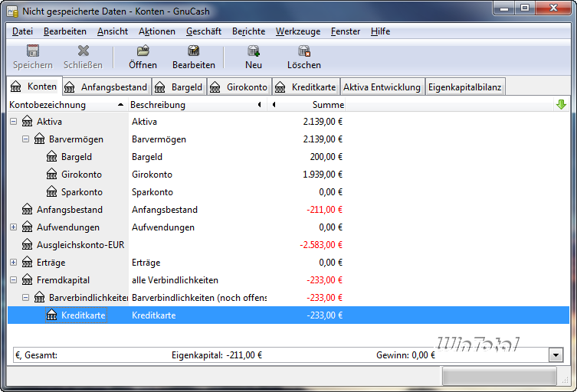Image resolution: width=577 pixels, height=392 pixels.
Task: Switch to the Kreditkarte tab
Action: tap(307, 87)
